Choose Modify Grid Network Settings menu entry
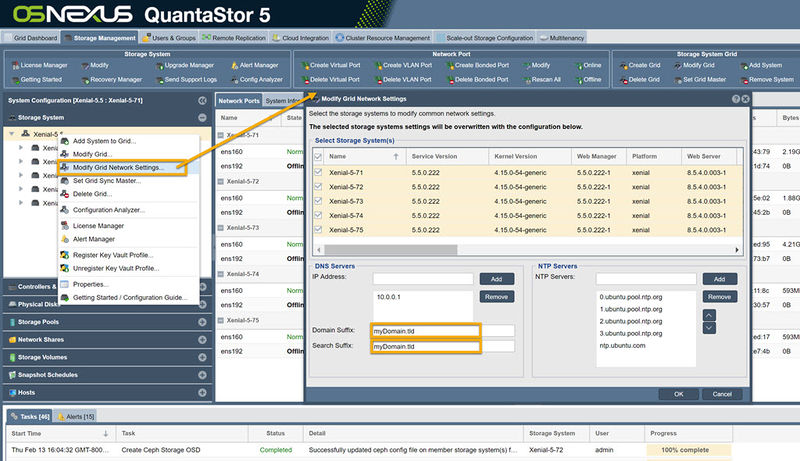Screen dimensions: 800x461 122,167
